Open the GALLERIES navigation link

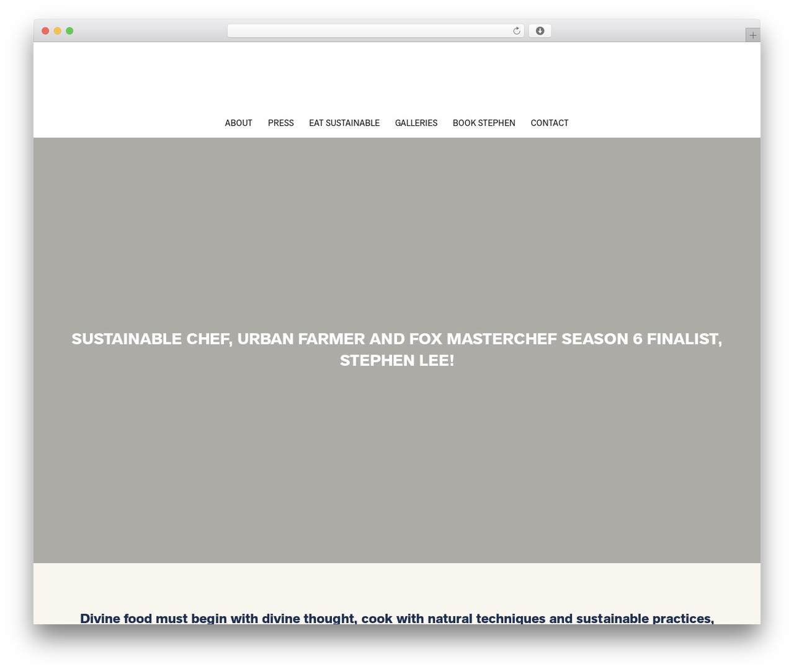click(416, 123)
